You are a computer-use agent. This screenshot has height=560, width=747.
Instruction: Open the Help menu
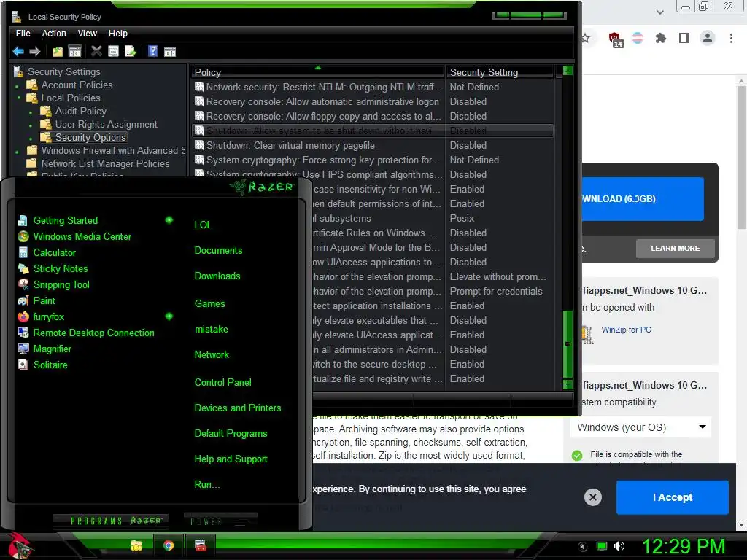pyautogui.click(x=117, y=34)
